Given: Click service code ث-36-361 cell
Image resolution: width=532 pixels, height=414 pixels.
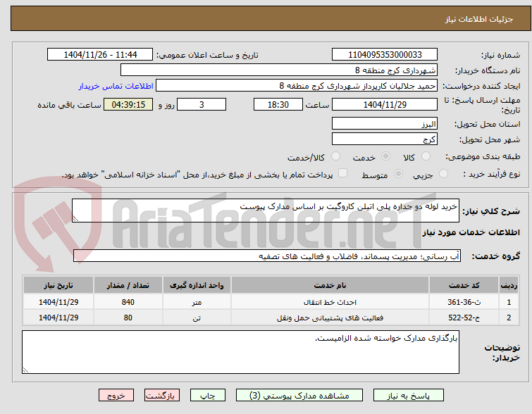Looking at the screenshot, I should 464,302.
